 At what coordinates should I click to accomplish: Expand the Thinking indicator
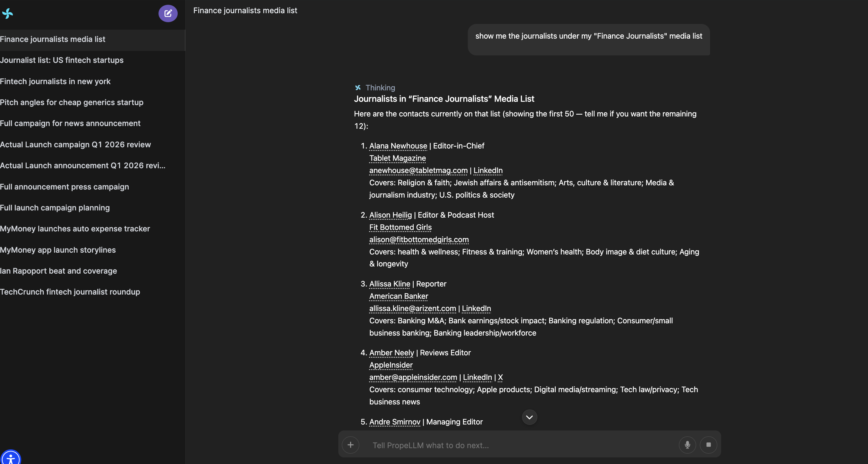tap(380, 88)
